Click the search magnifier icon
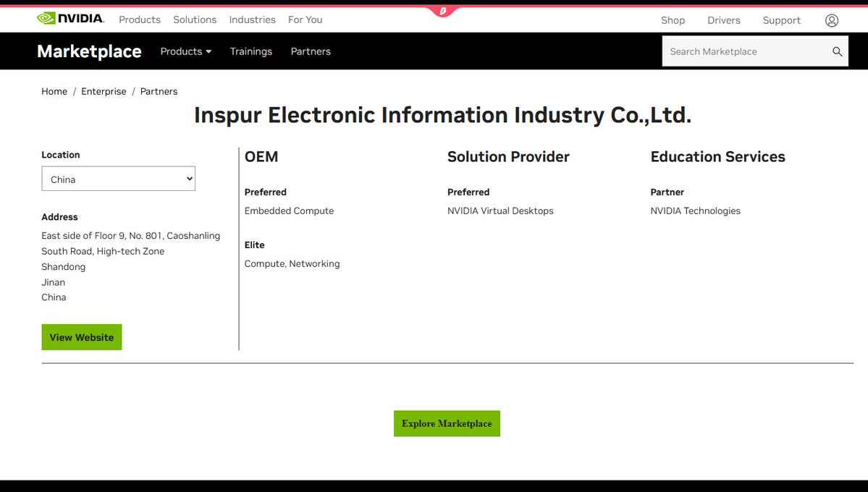 coord(837,51)
